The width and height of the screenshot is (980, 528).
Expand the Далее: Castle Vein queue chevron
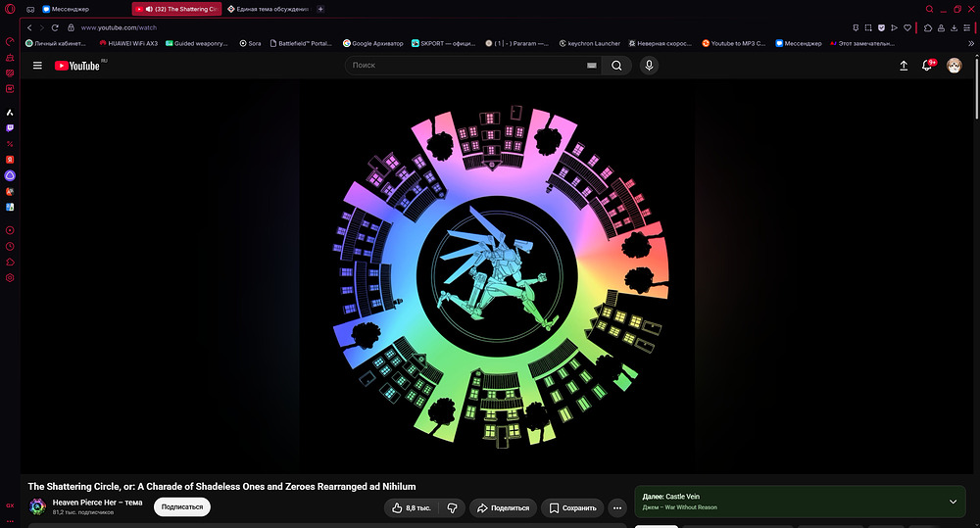pyautogui.click(x=954, y=502)
